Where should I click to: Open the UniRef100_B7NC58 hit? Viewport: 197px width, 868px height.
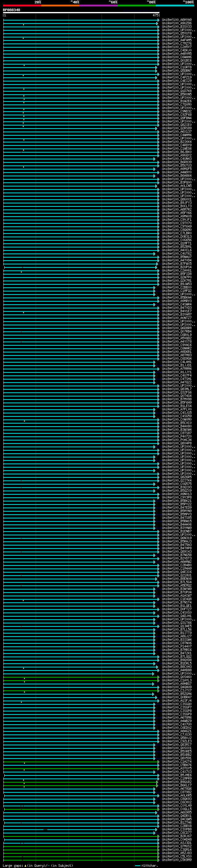pyautogui.click(x=177, y=555)
